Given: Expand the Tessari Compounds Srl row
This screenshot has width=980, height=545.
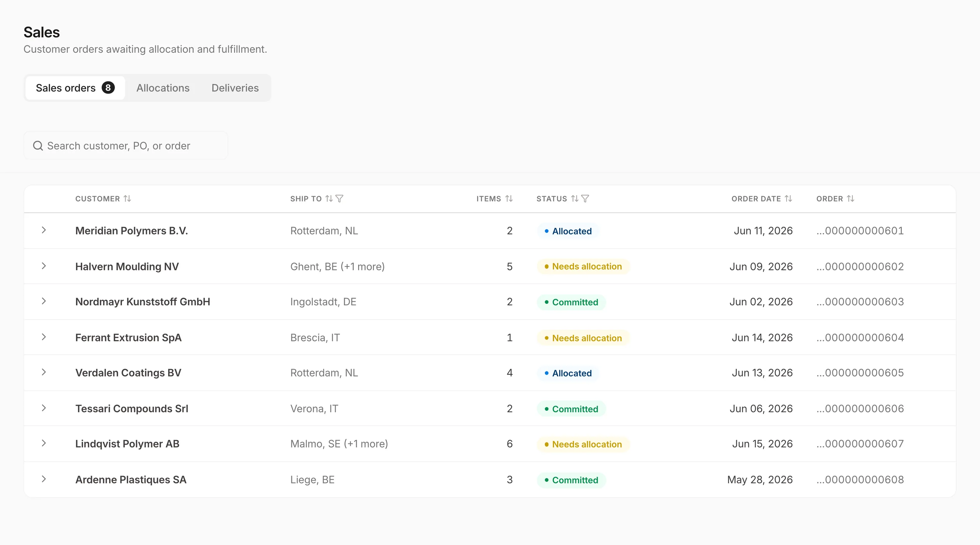Looking at the screenshot, I should tap(44, 408).
